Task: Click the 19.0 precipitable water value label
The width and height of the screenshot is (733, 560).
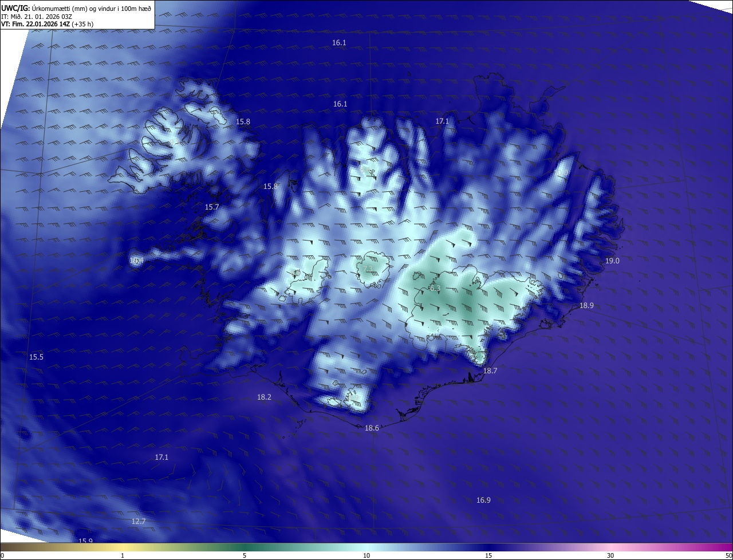Action: [x=612, y=261]
